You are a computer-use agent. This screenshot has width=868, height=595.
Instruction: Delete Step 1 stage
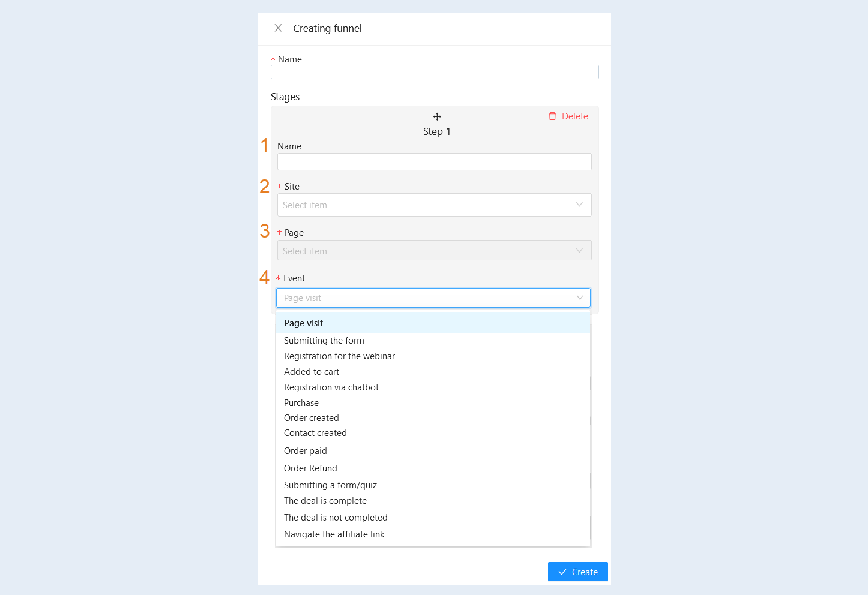click(x=568, y=116)
